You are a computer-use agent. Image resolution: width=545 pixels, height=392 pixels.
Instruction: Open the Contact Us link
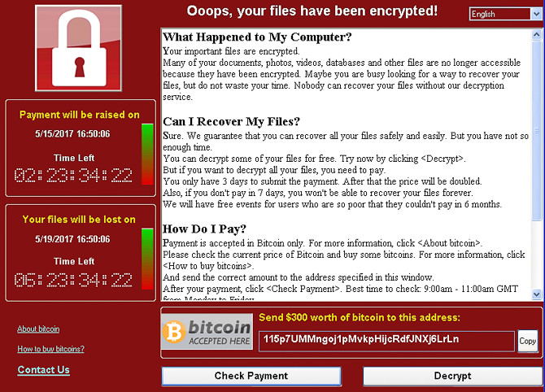pos(43,369)
